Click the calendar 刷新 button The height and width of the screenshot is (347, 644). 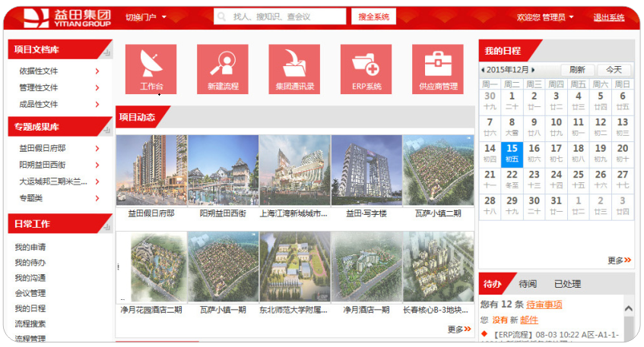577,70
